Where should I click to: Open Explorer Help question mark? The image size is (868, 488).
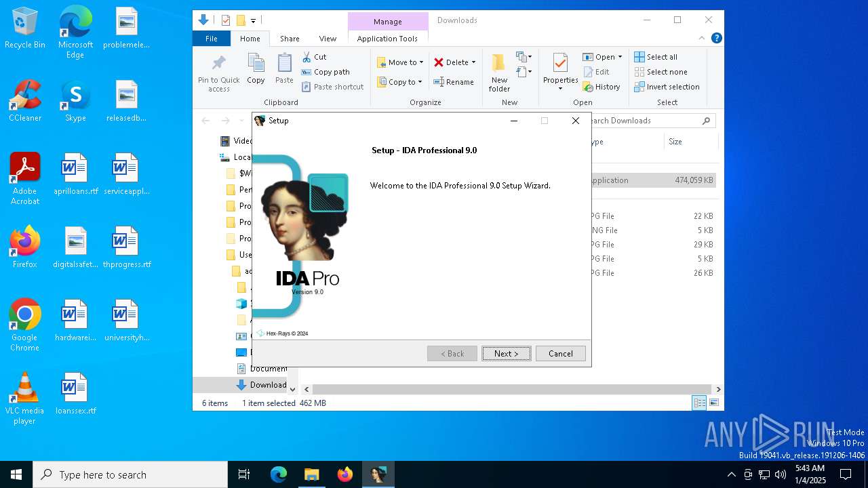pyautogui.click(x=716, y=39)
